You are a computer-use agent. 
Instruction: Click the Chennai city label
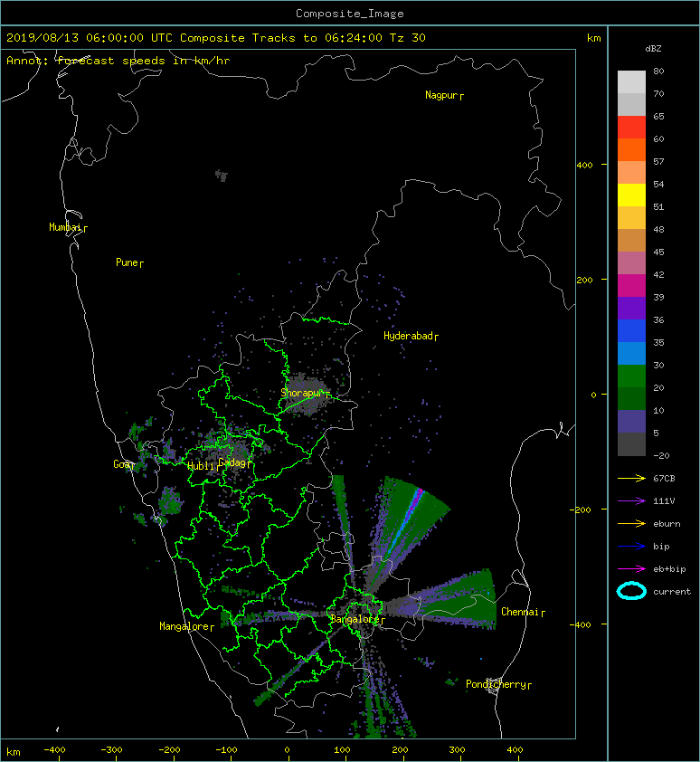pos(520,612)
